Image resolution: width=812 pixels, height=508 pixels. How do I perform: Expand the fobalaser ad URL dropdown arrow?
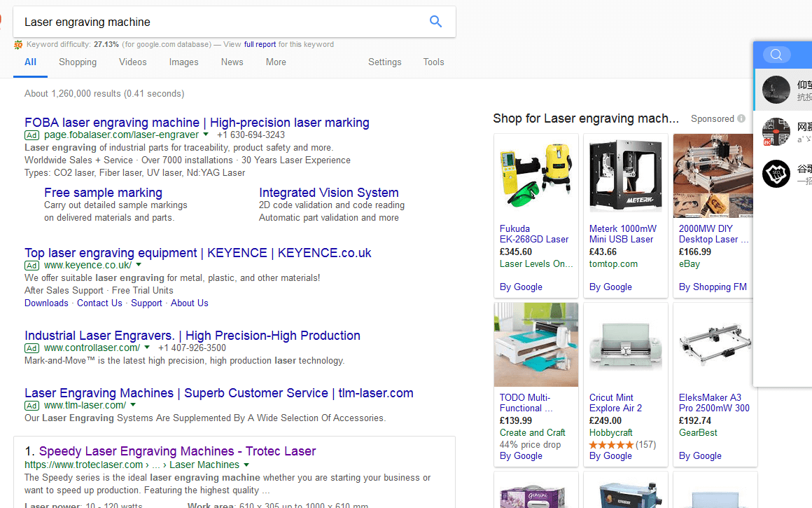206,135
